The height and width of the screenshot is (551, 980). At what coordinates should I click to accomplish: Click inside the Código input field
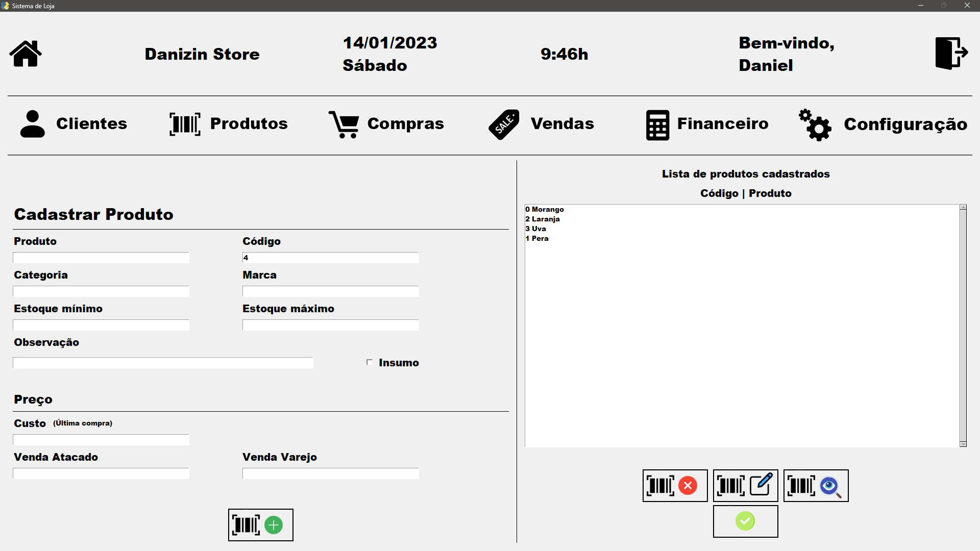330,258
